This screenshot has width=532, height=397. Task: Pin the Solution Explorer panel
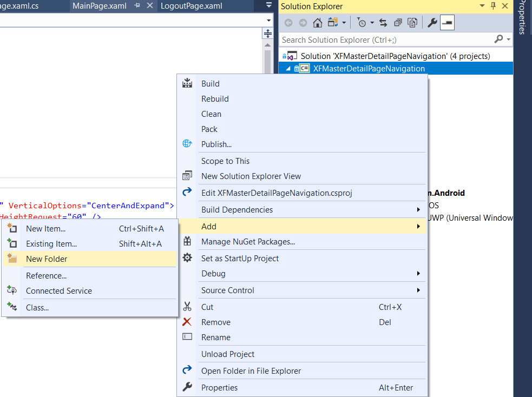click(x=494, y=6)
